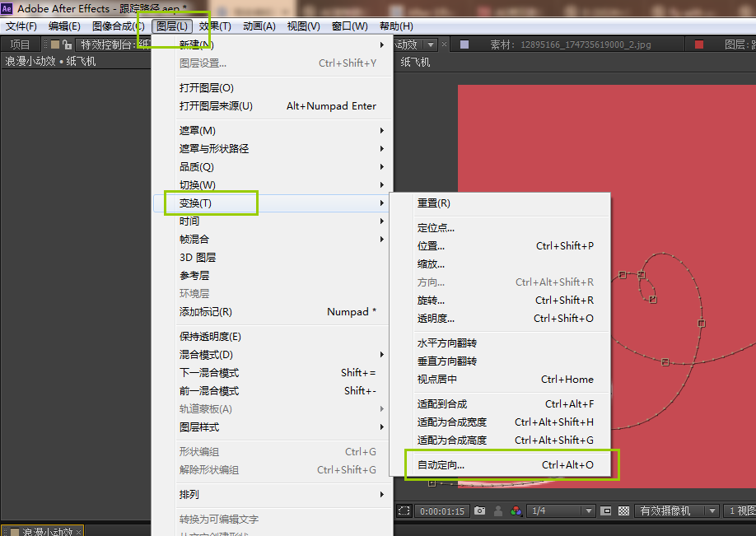The width and height of the screenshot is (756, 536).
Task: Click the show snapshot person icon
Action: [498, 510]
